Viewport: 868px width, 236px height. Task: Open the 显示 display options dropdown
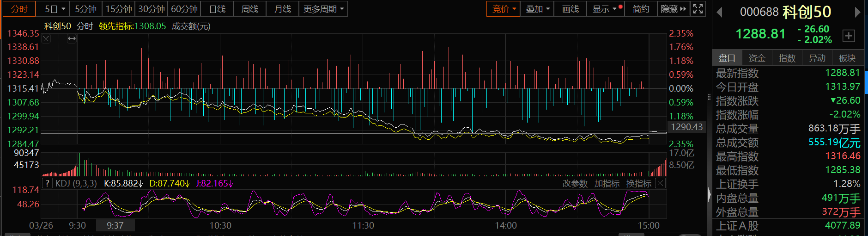[x=605, y=9]
